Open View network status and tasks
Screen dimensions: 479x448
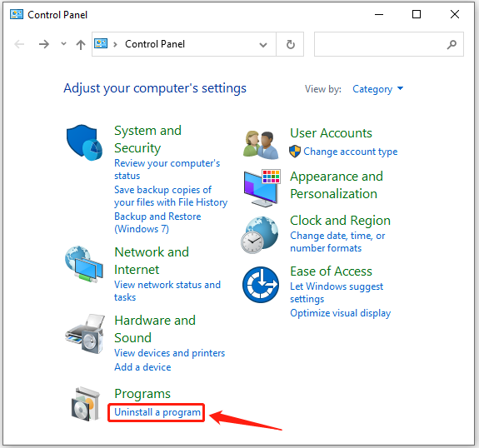167,291
